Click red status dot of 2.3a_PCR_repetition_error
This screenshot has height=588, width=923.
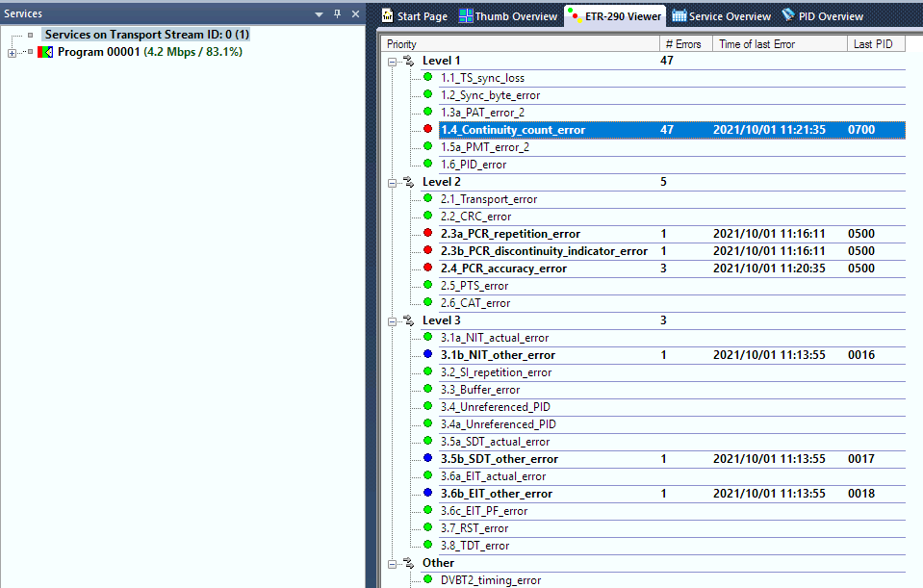[428, 233]
